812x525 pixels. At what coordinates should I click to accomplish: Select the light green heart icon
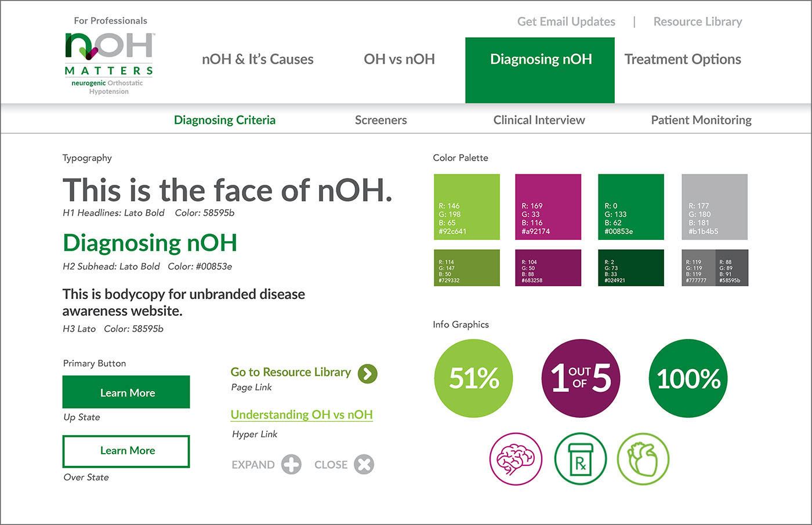coord(643,459)
